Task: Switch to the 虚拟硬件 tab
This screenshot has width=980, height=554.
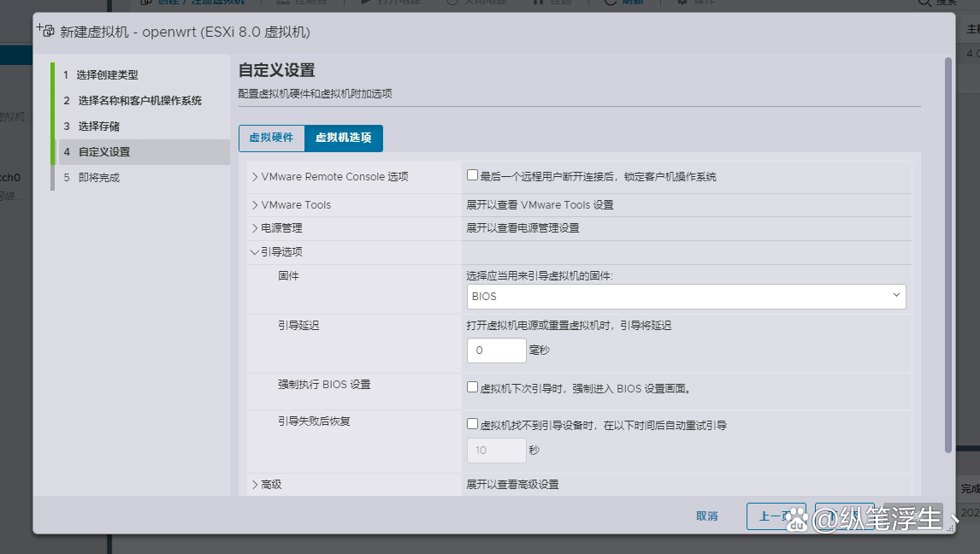Action: tap(272, 137)
